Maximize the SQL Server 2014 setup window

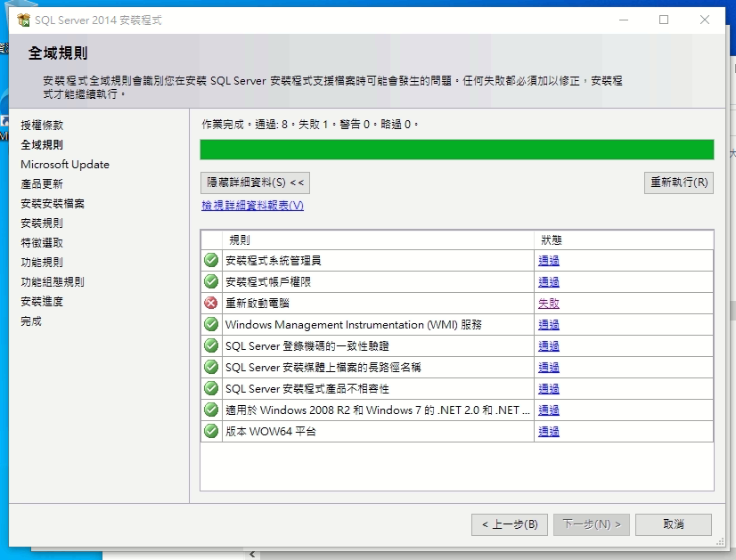click(664, 20)
